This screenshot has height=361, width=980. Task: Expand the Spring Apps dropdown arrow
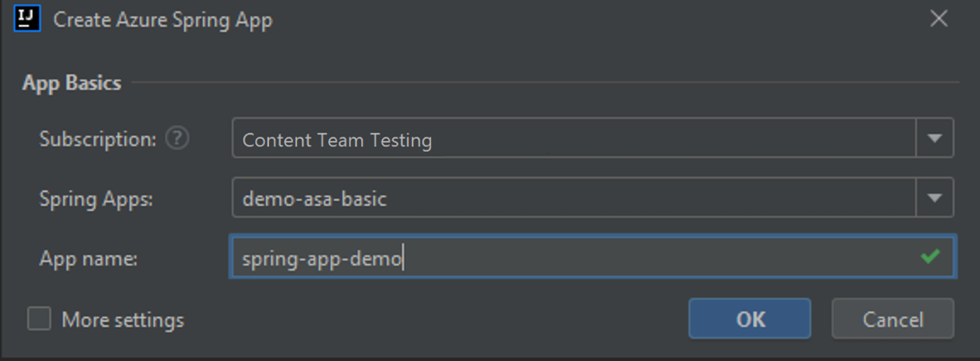tap(934, 198)
